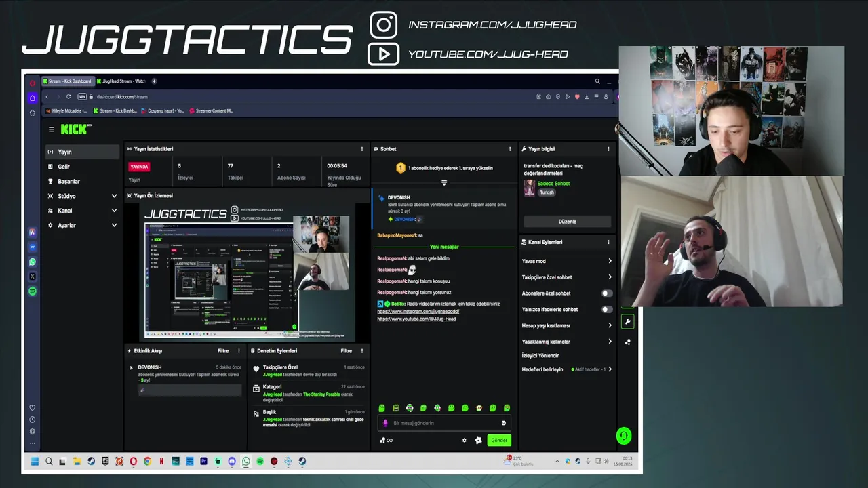Click the chat message input field
Image resolution: width=868 pixels, height=488 pixels.
point(444,423)
